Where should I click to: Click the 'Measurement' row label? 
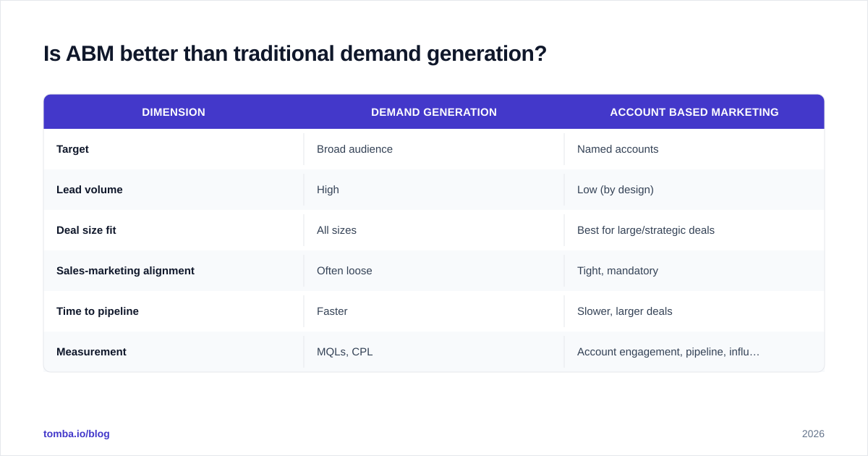[91, 352]
